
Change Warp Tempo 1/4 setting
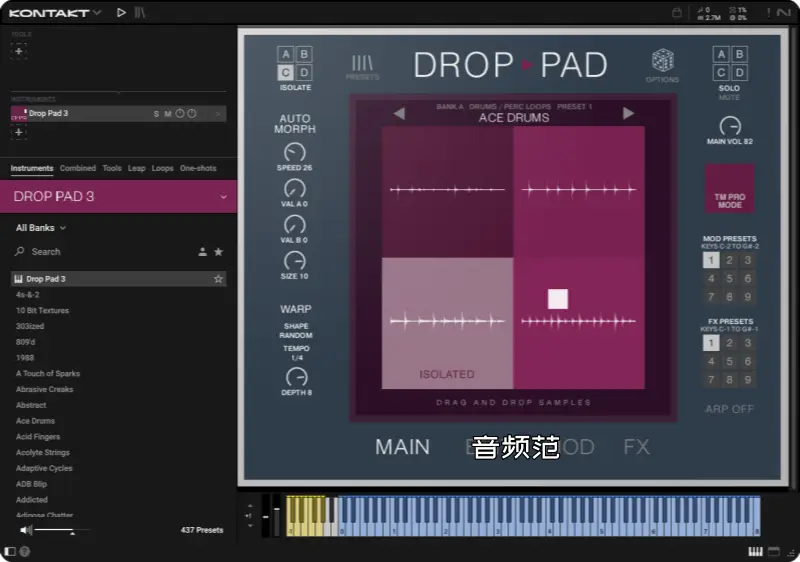coord(297,358)
